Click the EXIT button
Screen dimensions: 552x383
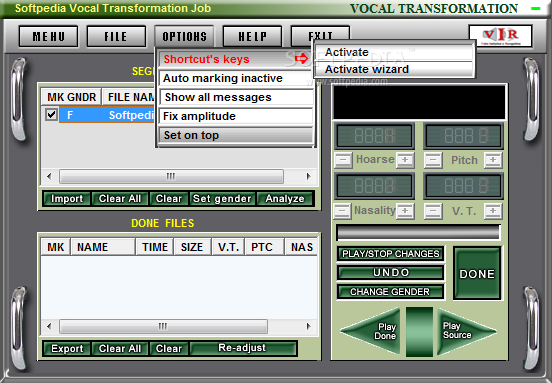tap(320, 33)
